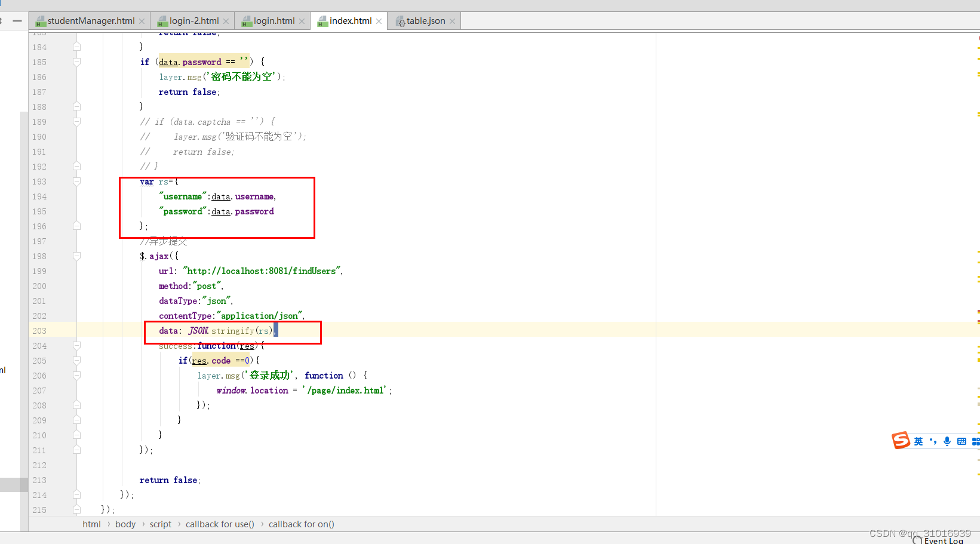980x544 pixels.
Task: Click the hide tool window minus icon
Action: [x=17, y=21]
